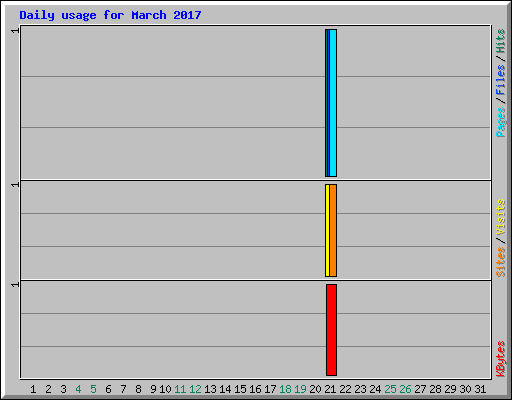Click the 'Sites' legend label
Screen dimensions: 512x400
tap(500, 262)
